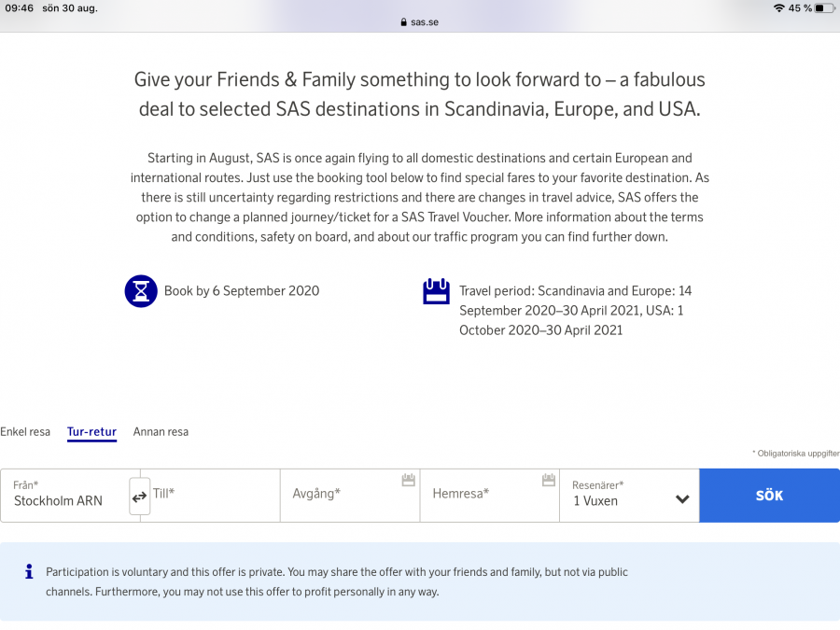The height and width of the screenshot is (630, 840).
Task: Click the calendar icon beside Travel period text
Action: (436, 291)
